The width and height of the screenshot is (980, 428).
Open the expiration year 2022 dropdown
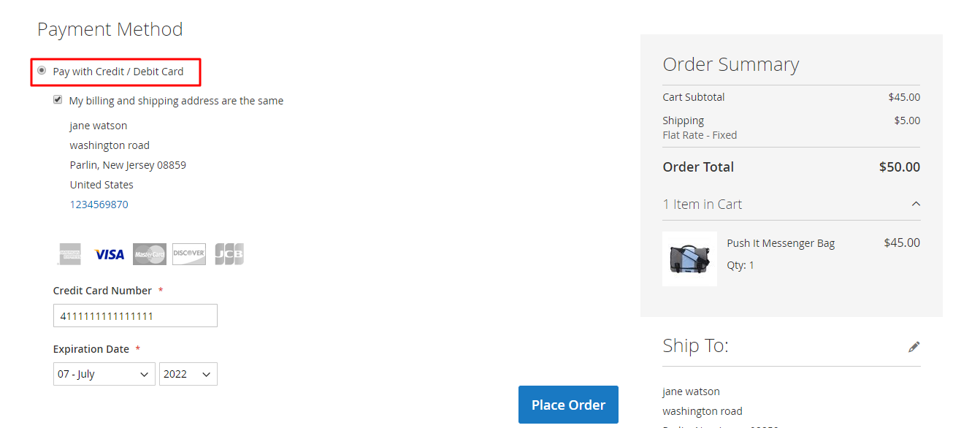pyautogui.click(x=188, y=374)
